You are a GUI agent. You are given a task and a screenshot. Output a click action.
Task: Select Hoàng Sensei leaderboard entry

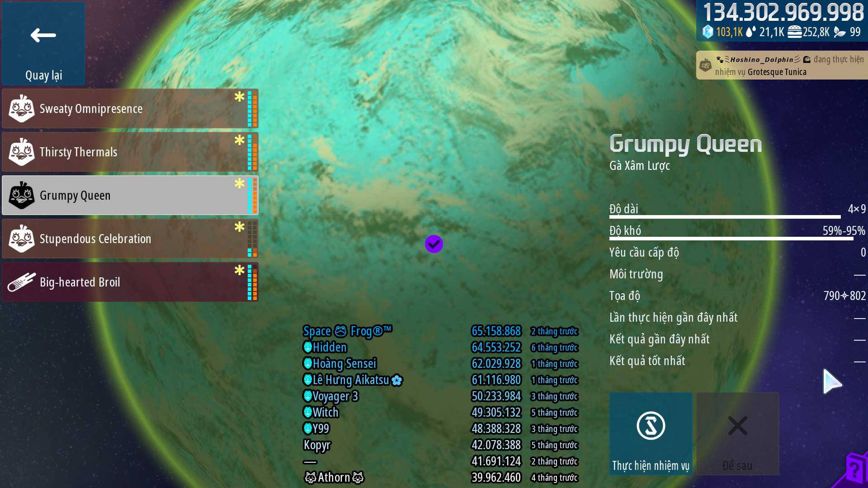441,364
